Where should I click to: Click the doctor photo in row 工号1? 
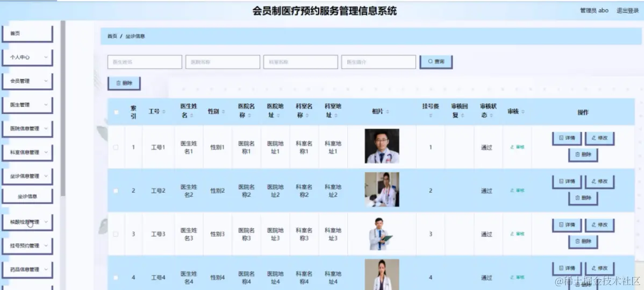(382, 146)
